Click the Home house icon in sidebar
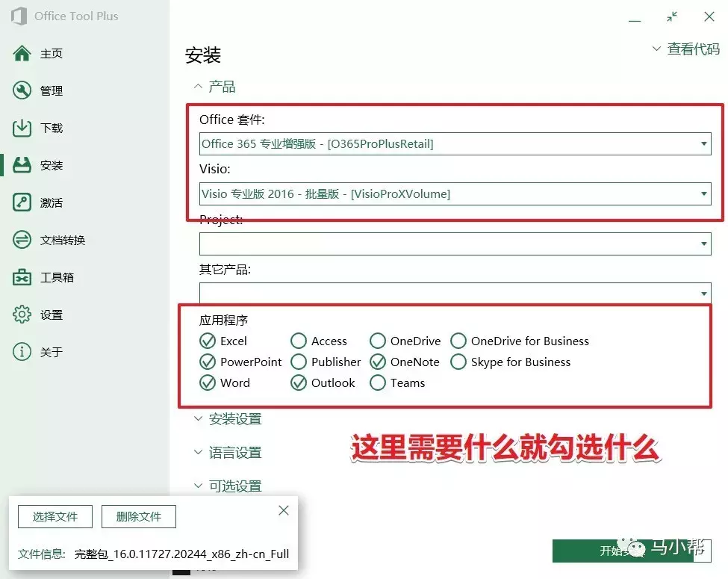728x579 pixels. pos(22,54)
